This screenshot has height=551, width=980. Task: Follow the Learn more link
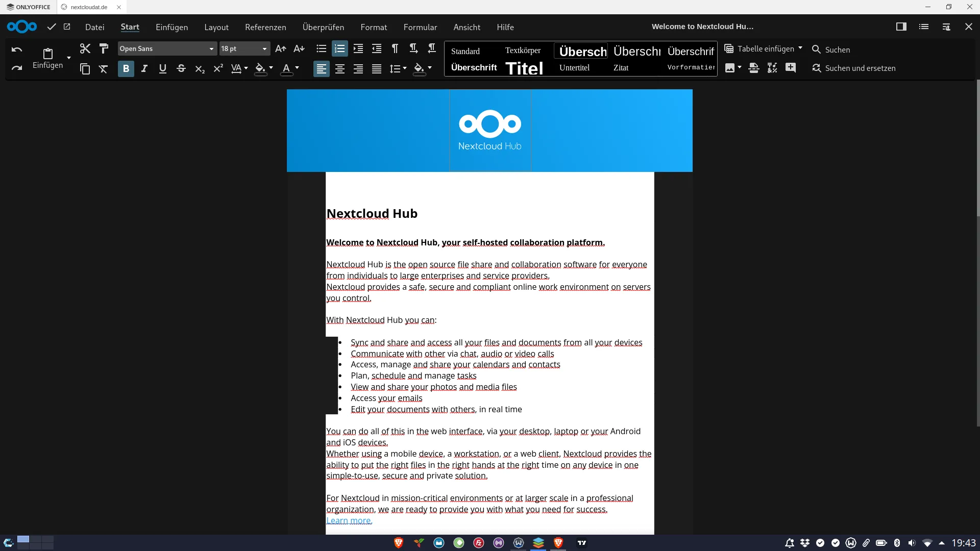coord(349,520)
